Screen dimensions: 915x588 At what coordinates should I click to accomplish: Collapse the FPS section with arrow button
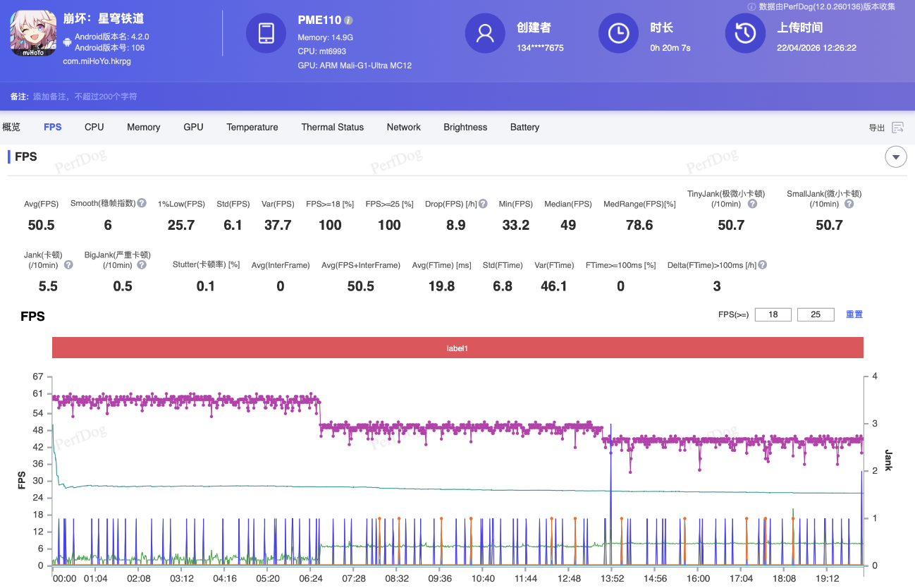[x=895, y=157]
